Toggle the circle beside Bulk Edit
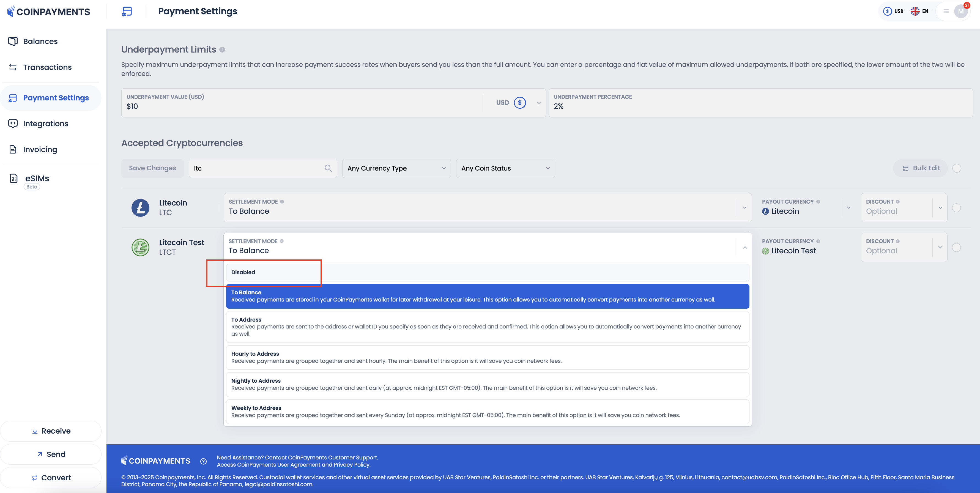Screen dimensions: 980x493 tap(957, 168)
